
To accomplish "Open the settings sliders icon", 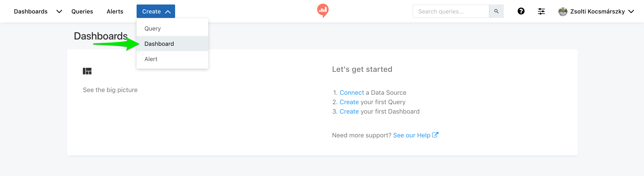I will (x=541, y=11).
